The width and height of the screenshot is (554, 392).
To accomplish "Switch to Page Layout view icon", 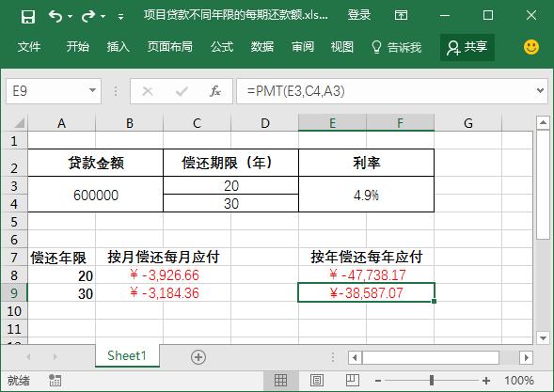I will pos(317,381).
